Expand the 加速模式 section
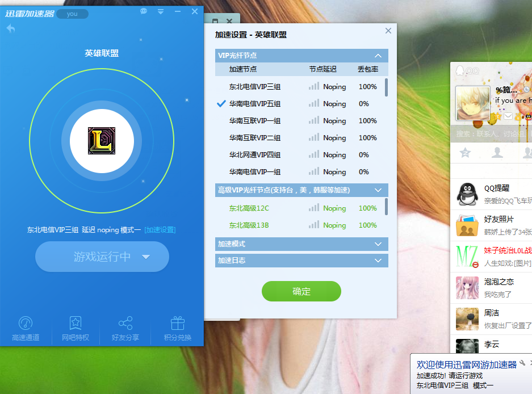 tap(301, 244)
